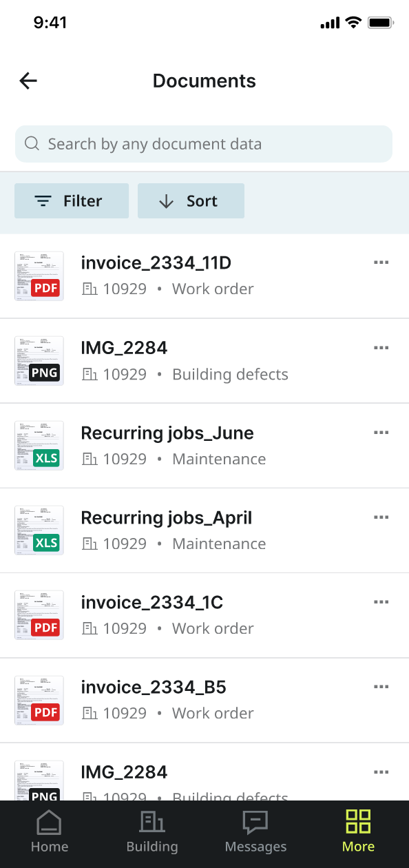The image size is (409, 868).
Task: Open more options for invoice_2334_1C
Action: coord(381,601)
